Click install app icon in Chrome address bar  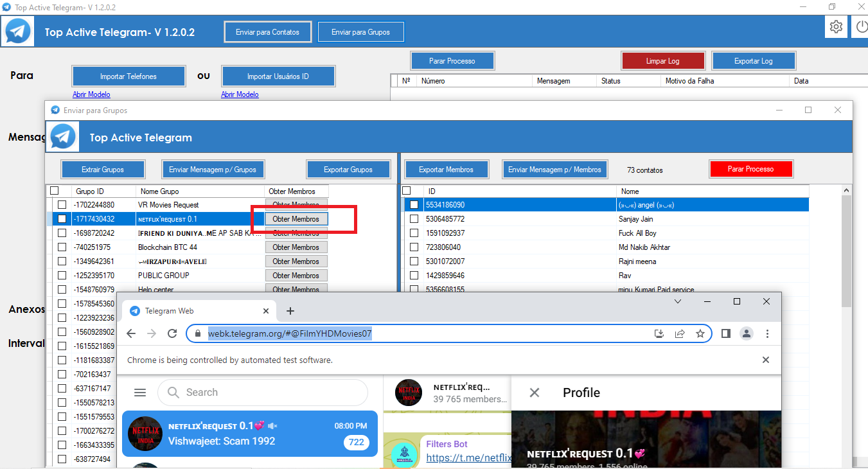(x=659, y=333)
